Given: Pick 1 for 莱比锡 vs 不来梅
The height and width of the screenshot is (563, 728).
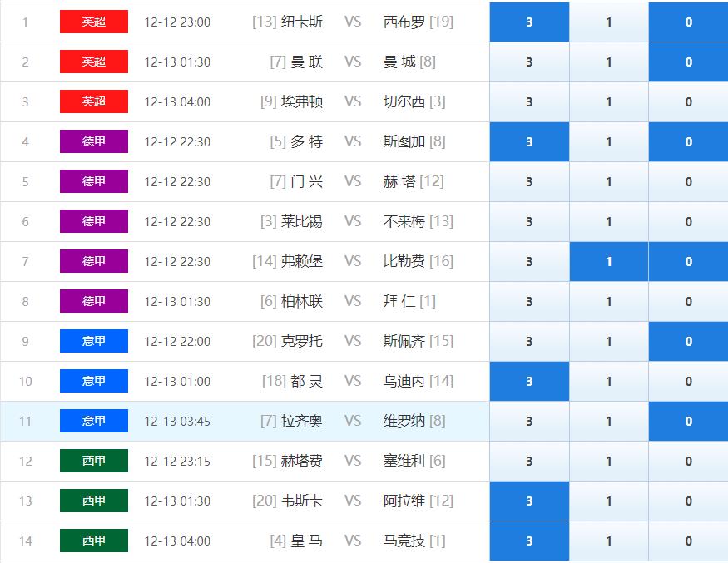Looking at the screenshot, I should pyautogui.click(x=609, y=221).
